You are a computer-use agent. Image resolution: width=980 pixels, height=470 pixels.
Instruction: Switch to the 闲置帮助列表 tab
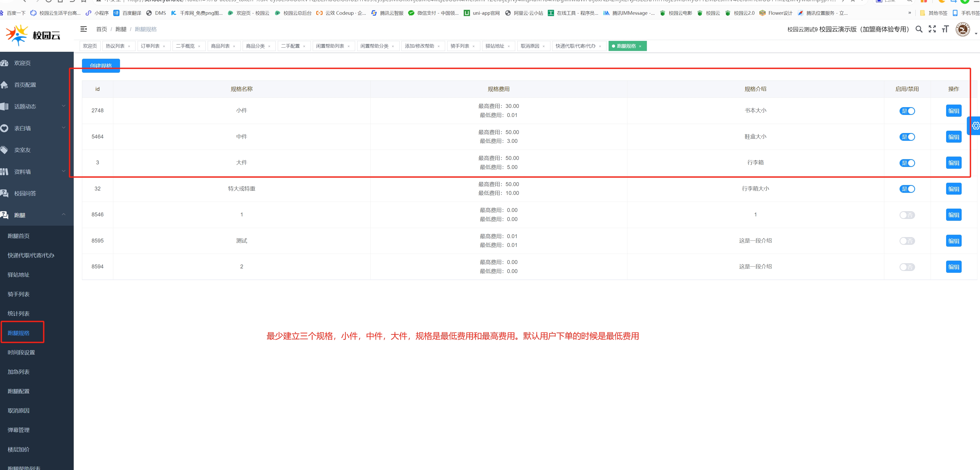point(334,46)
